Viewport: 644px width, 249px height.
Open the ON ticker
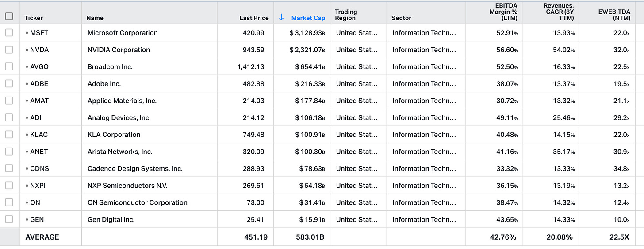(35, 202)
